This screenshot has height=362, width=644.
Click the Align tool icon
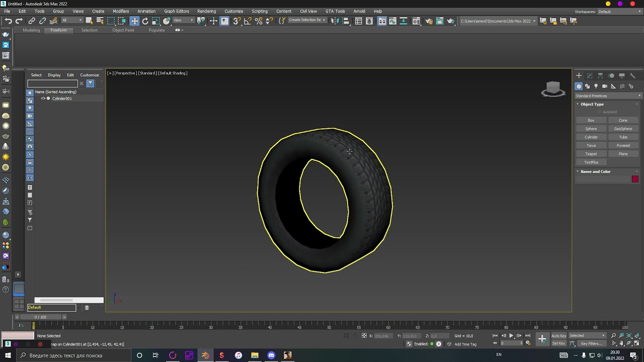click(346, 21)
